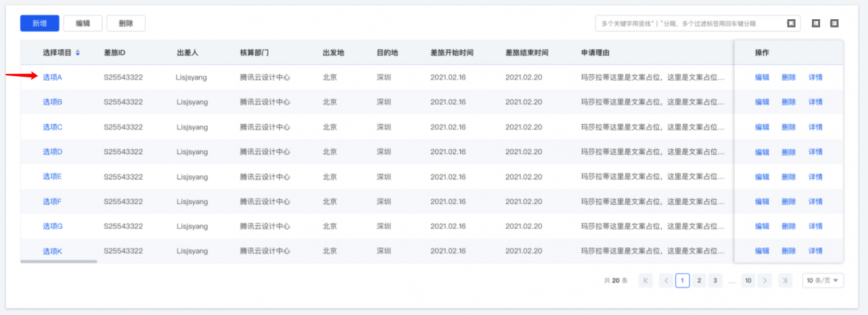Sort by the 选择项目 column arrow icon

pyautogui.click(x=77, y=53)
